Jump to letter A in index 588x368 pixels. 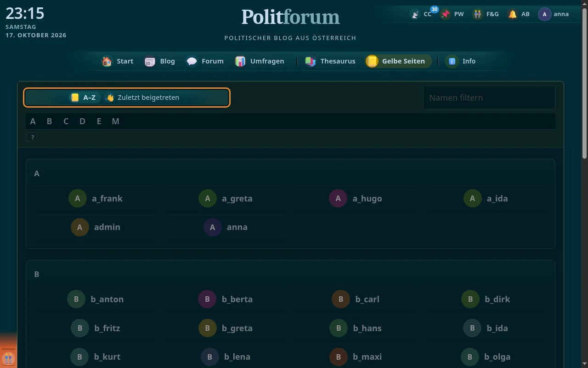(33, 121)
